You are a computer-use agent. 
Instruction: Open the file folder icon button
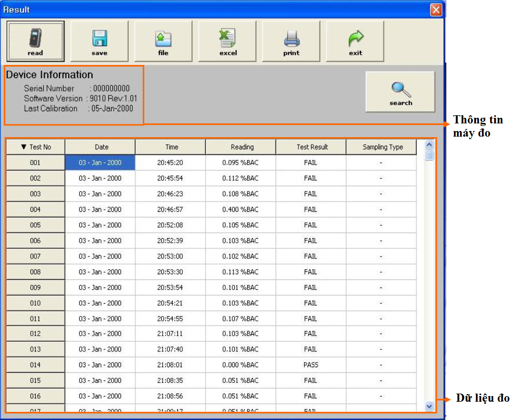point(163,41)
